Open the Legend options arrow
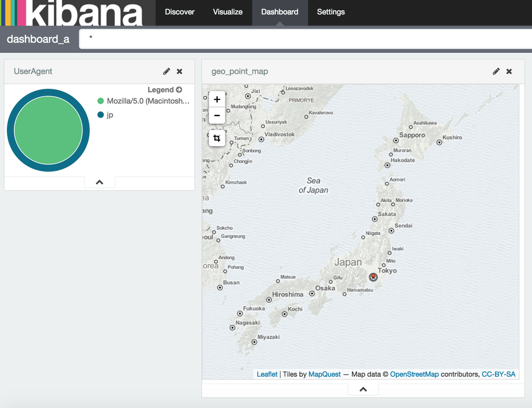 tap(180, 89)
